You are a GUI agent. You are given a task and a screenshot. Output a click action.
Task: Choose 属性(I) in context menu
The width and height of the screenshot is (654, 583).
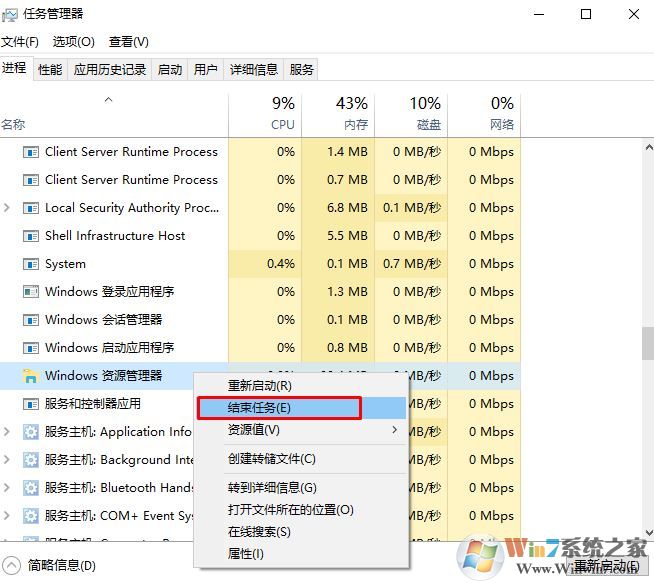click(x=300, y=554)
